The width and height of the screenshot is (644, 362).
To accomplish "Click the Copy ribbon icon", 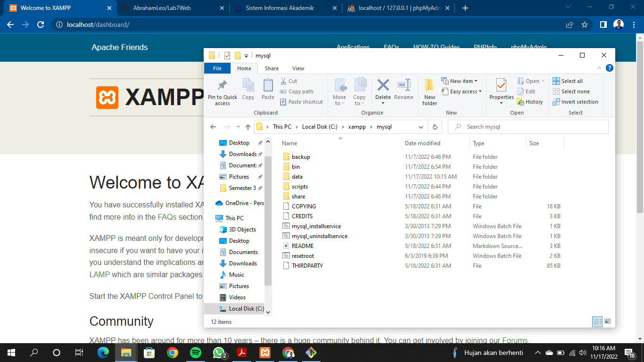I will tap(248, 85).
